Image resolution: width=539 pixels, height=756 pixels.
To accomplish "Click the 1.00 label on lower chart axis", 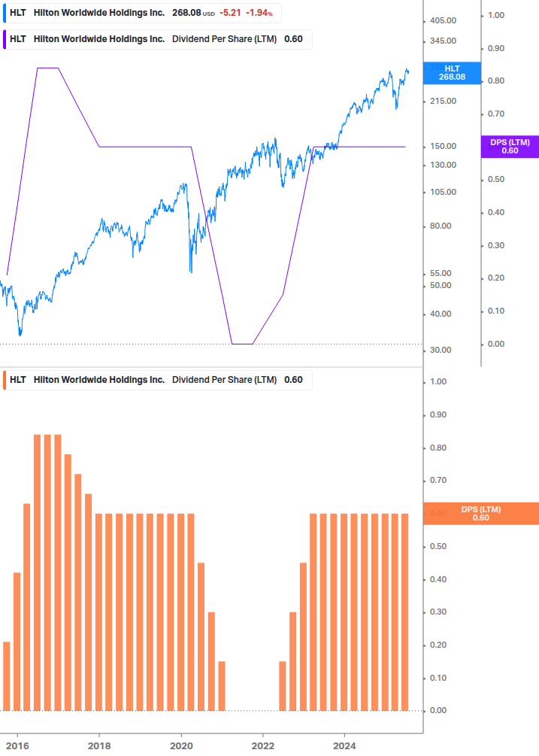I will point(438,382).
